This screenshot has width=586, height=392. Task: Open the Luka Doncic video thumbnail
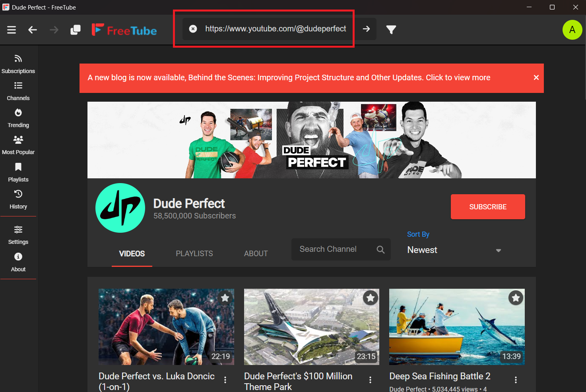point(166,327)
